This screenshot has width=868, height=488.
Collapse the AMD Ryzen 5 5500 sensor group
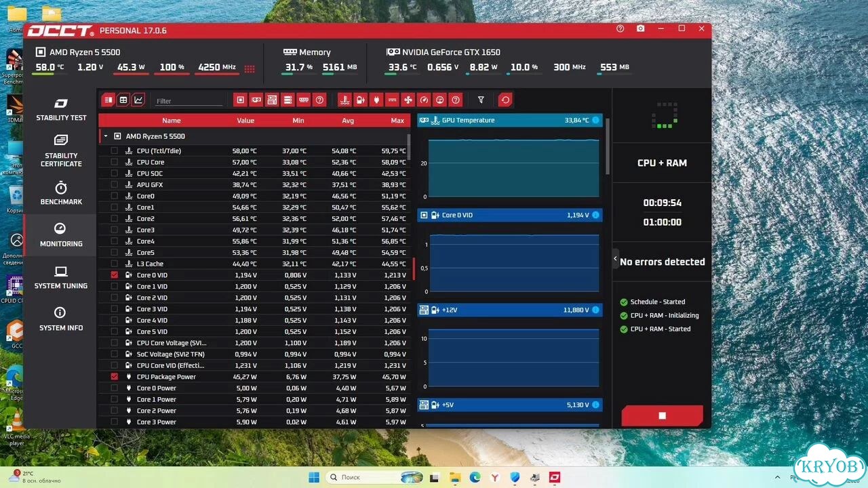pyautogui.click(x=105, y=136)
